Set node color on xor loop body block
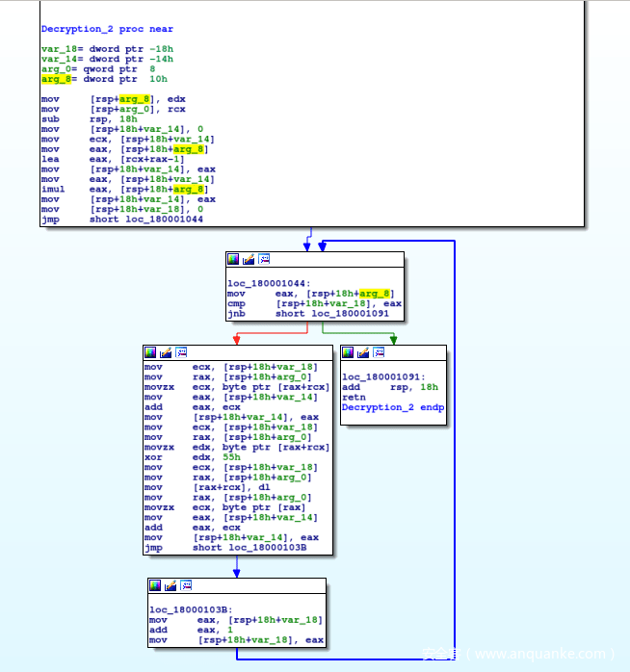The image size is (630, 672). (x=149, y=352)
